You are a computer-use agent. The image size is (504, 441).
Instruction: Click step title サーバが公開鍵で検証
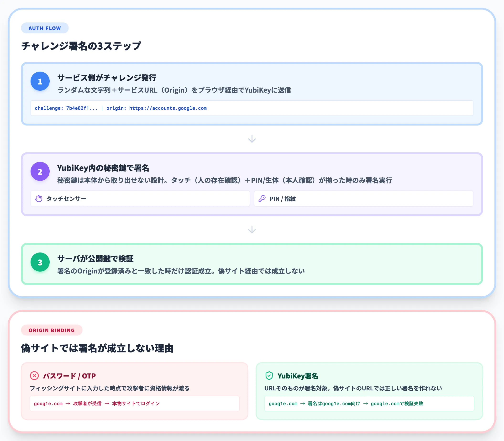(95, 259)
